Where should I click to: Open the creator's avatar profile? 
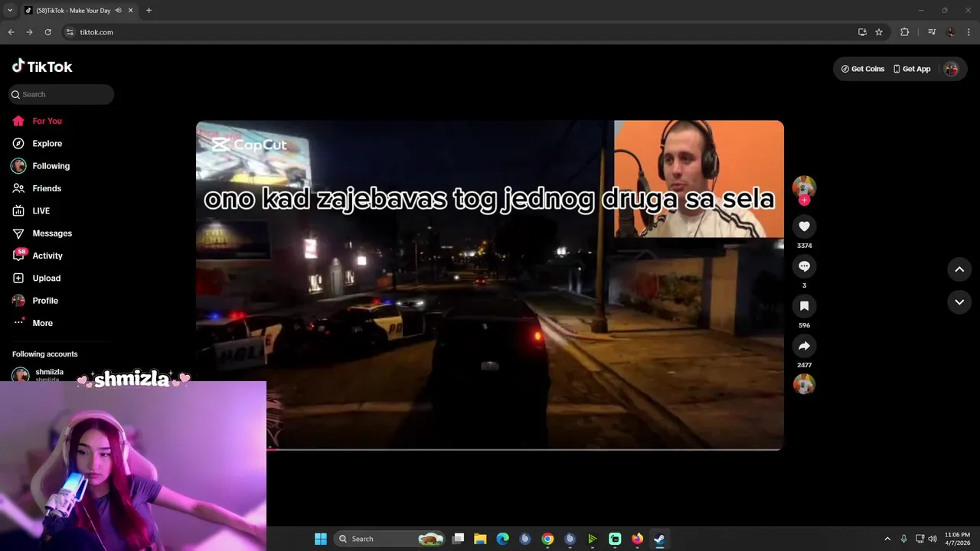(804, 187)
